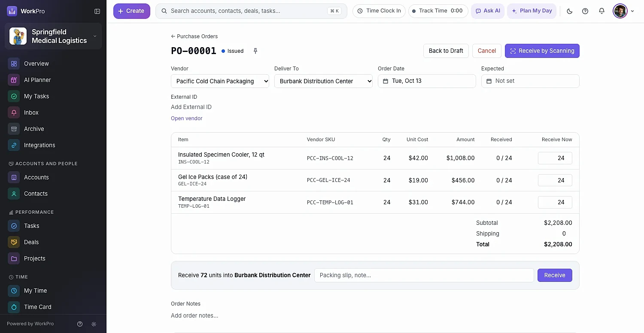Click the WorkPro logo icon
Image resolution: width=644 pixels, height=333 pixels.
[12, 11]
